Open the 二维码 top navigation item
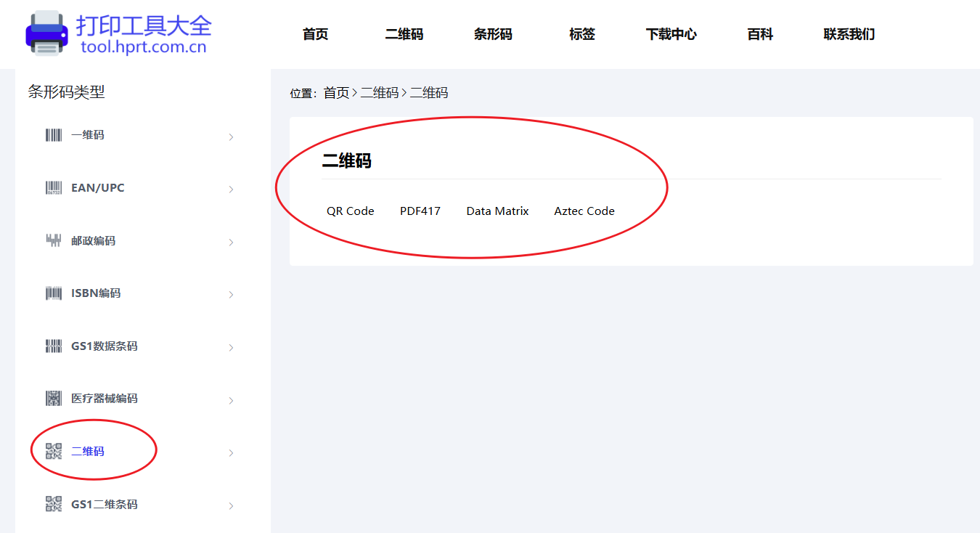 click(404, 34)
